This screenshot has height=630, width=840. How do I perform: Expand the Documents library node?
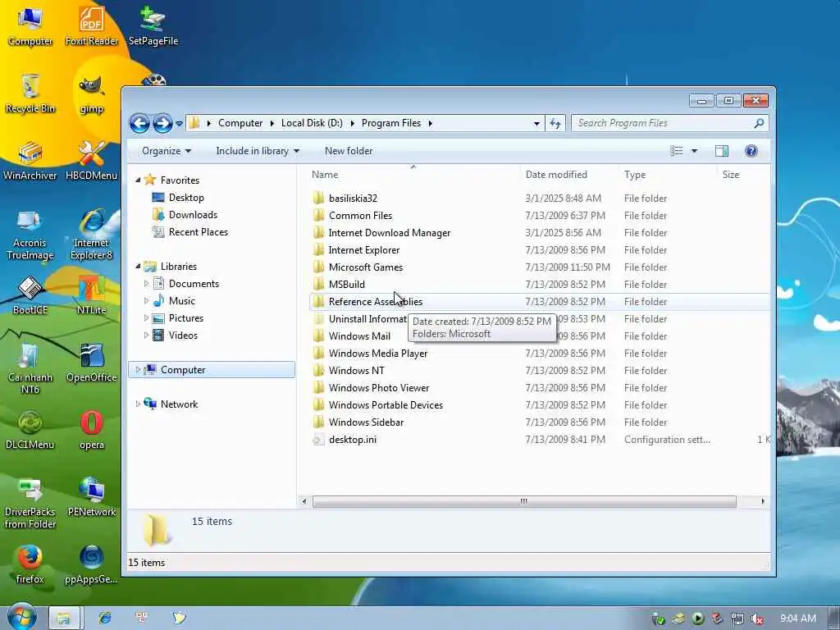[x=146, y=283]
